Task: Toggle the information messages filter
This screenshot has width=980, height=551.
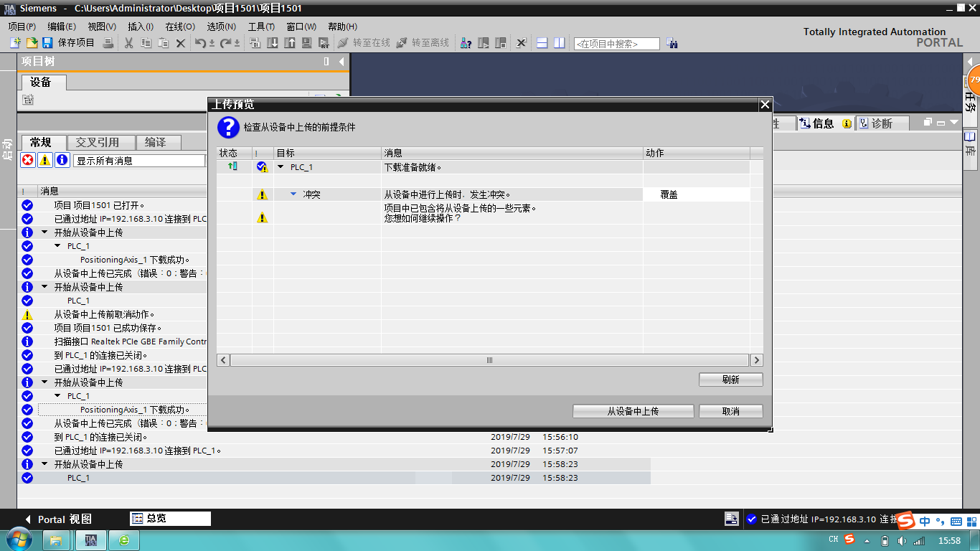Action: coord(62,160)
